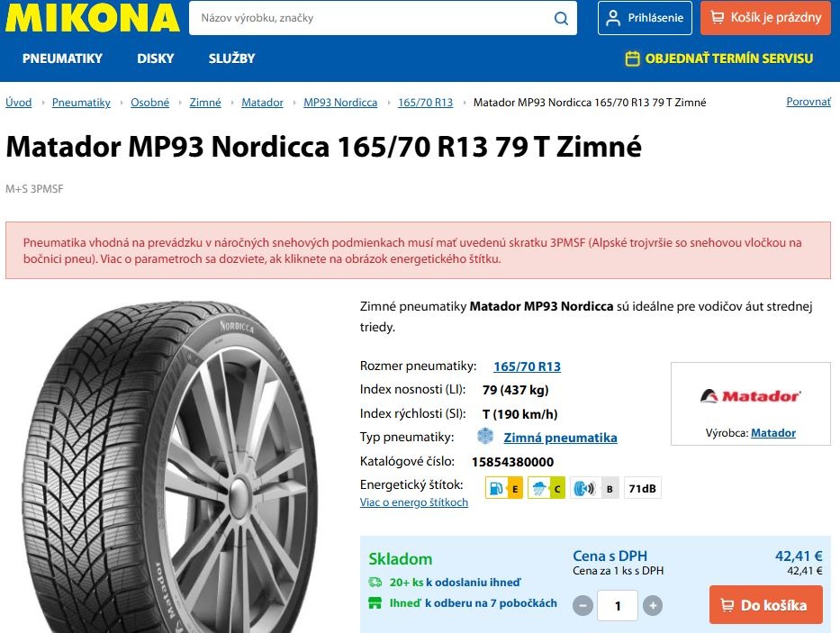Image resolution: width=840 pixels, height=633 pixels.
Task: Switch to the DISKY section
Action: click(x=155, y=58)
